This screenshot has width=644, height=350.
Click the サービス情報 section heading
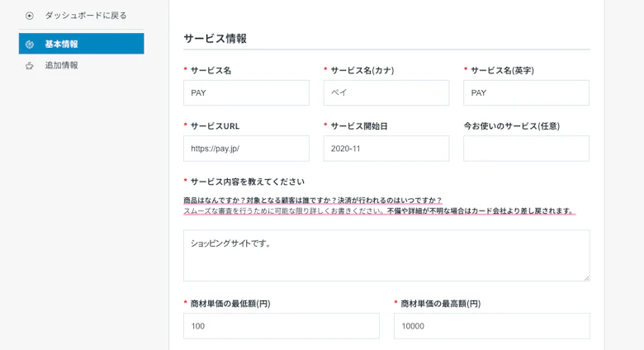215,38
